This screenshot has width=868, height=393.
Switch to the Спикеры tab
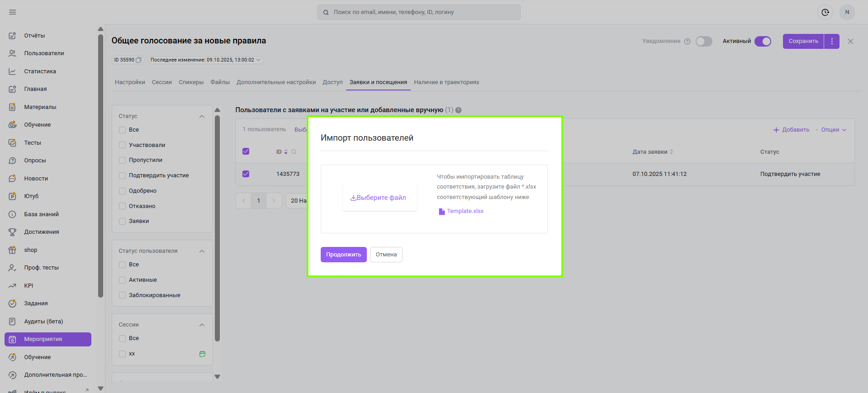coord(191,82)
